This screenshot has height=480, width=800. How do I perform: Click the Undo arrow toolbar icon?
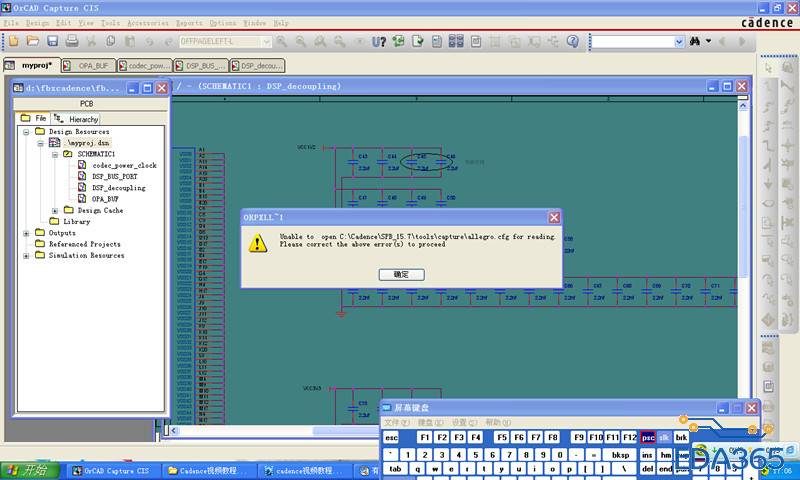point(149,41)
